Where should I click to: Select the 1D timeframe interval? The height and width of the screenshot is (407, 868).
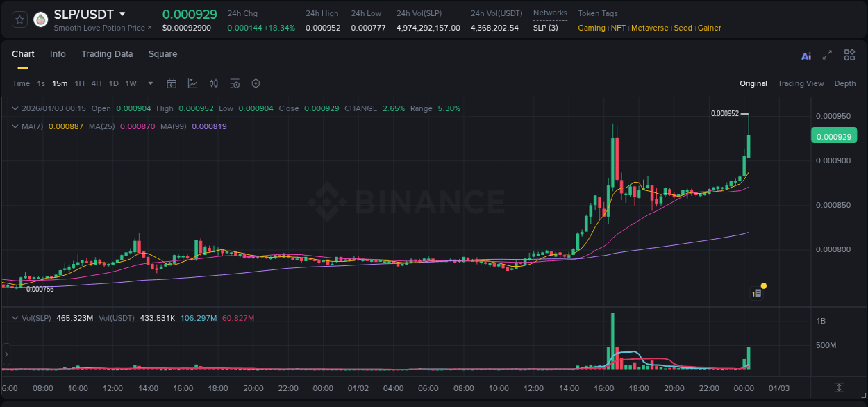pyautogui.click(x=113, y=83)
